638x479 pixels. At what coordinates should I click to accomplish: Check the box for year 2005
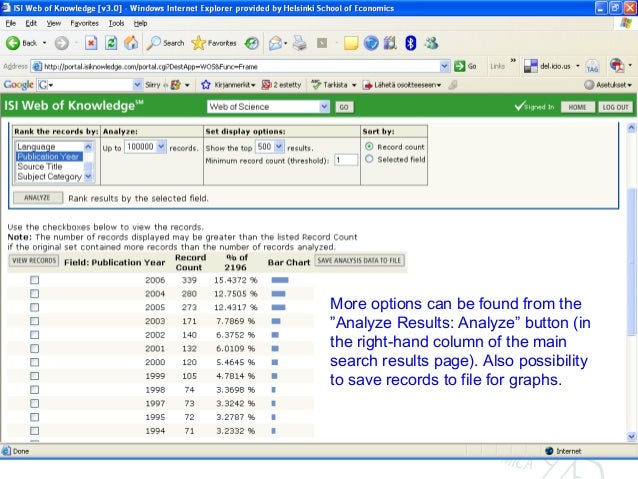pos(35,307)
